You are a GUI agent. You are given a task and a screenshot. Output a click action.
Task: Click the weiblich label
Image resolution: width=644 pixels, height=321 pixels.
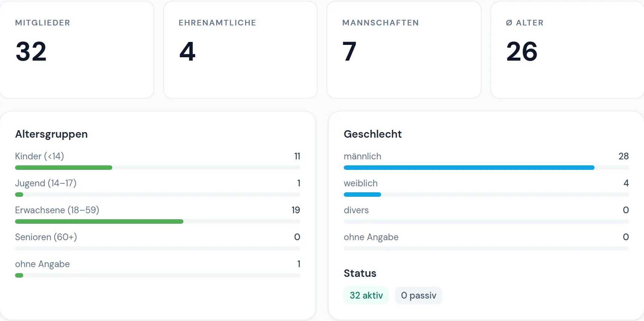361,183
